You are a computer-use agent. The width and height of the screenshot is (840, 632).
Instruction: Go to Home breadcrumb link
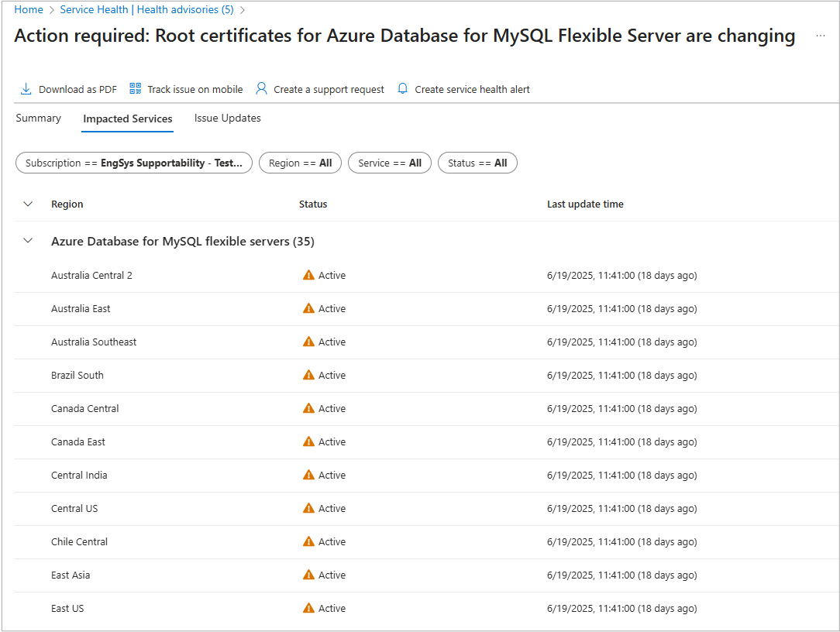[x=29, y=10]
